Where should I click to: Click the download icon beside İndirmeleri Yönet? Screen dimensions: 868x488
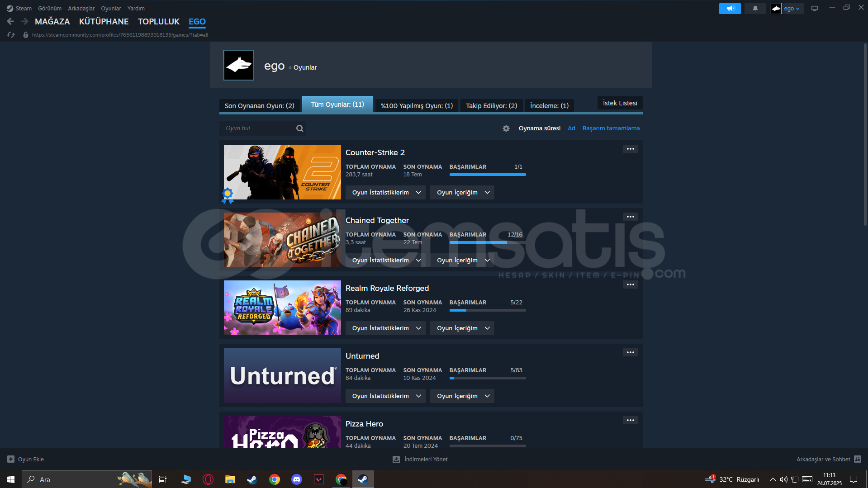[x=396, y=459]
